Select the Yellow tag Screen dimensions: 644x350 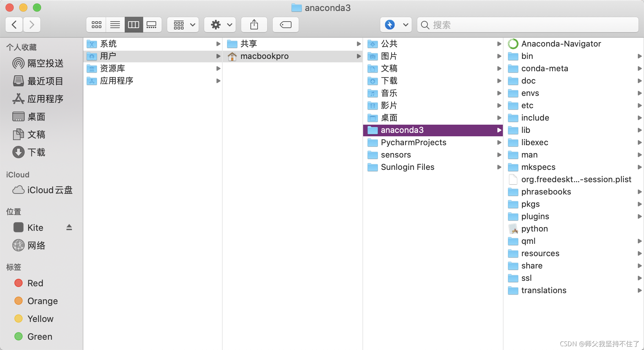[x=41, y=319]
